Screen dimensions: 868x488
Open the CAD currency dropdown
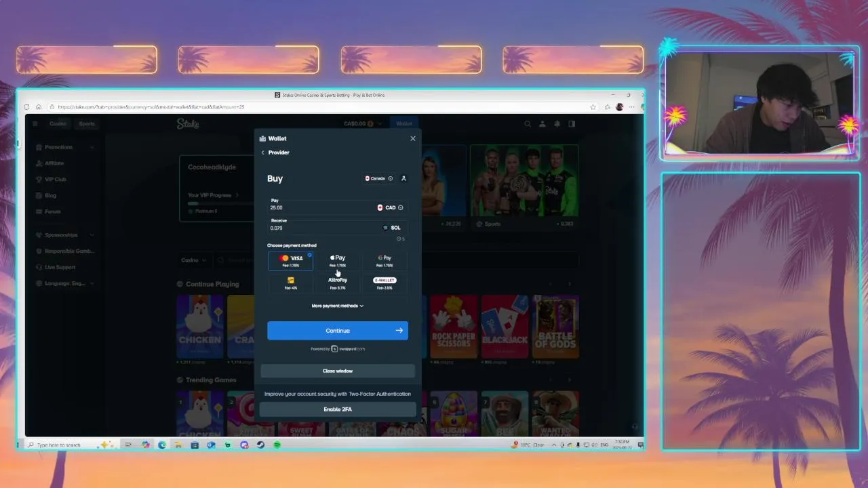click(x=391, y=207)
